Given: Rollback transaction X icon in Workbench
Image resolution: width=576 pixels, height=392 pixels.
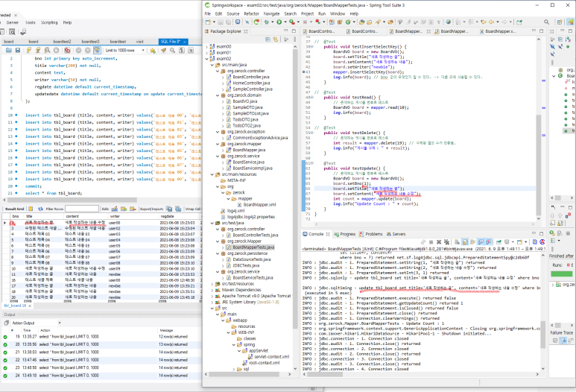Looking at the screenshot, I should click(87, 51).
